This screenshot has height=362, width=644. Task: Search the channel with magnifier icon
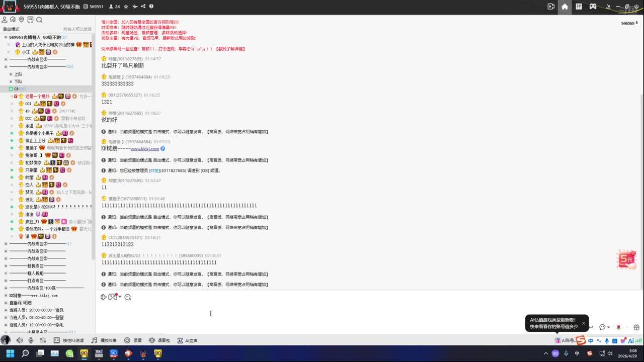(39, 20)
